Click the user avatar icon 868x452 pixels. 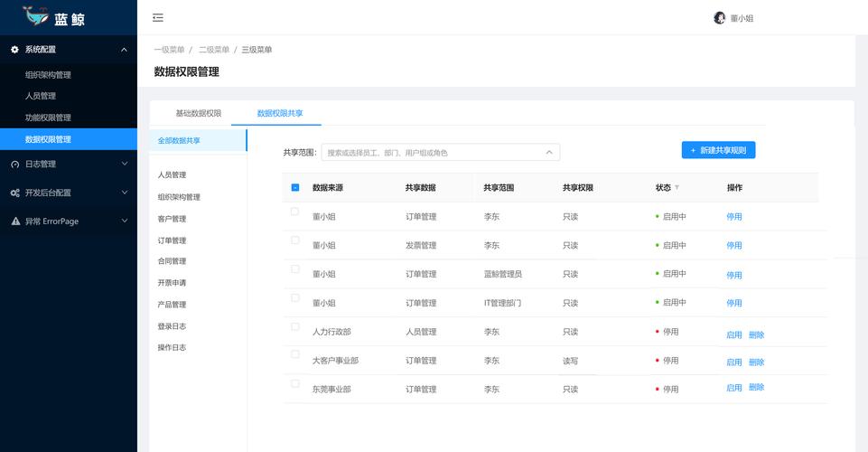719,18
